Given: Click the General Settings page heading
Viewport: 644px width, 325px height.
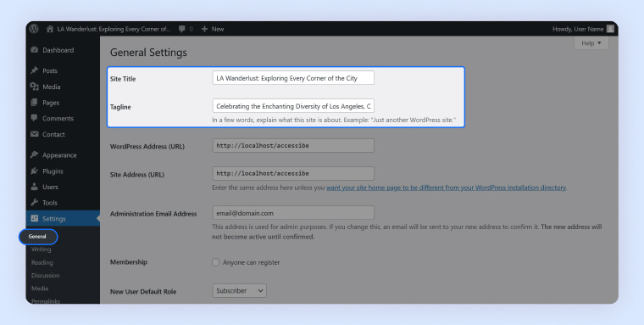Looking at the screenshot, I should pyautogui.click(x=148, y=53).
